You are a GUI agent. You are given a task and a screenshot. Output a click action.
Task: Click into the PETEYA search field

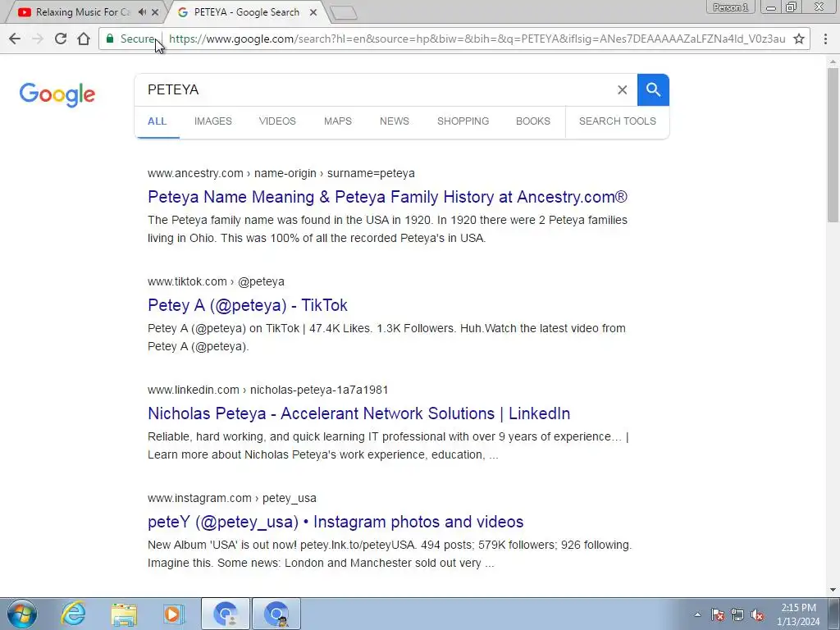(x=375, y=89)
